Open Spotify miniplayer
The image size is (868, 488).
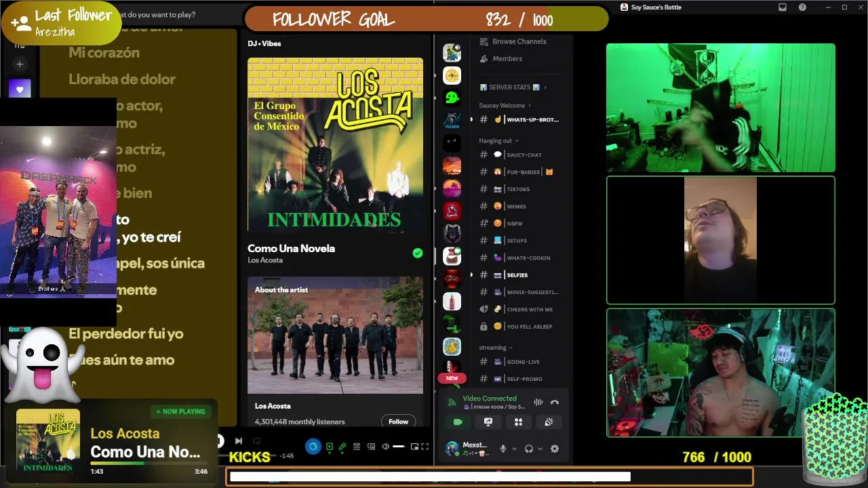click(414, 447)
